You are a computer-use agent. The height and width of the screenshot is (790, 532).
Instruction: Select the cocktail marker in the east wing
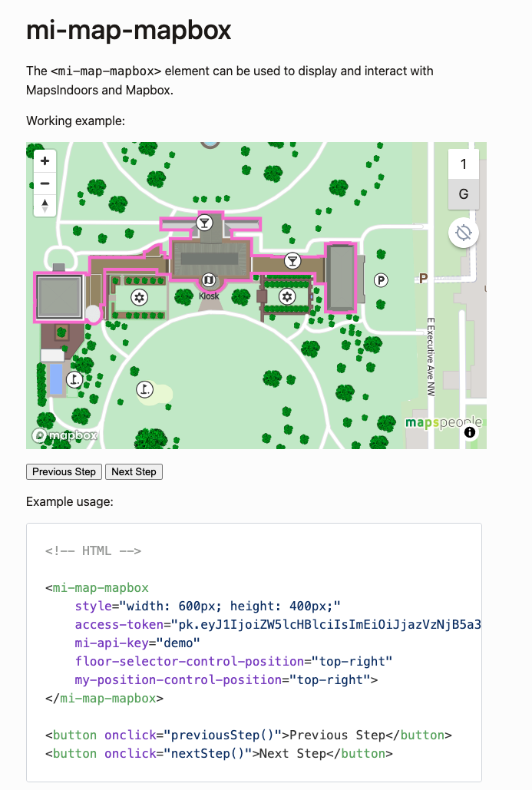292,261
